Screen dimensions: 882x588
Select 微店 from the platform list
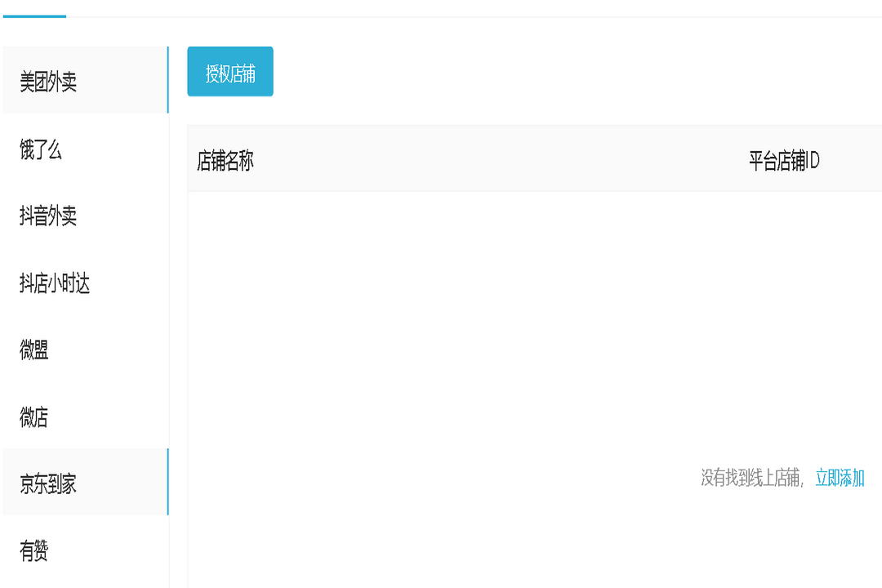(x=34, y=417)
